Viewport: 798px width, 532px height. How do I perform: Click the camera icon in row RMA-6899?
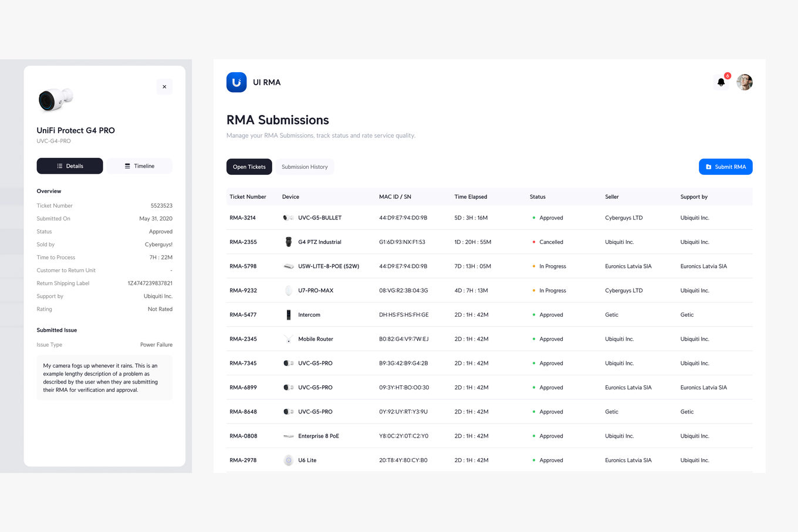pyautogui.click(x=288, y=388)
